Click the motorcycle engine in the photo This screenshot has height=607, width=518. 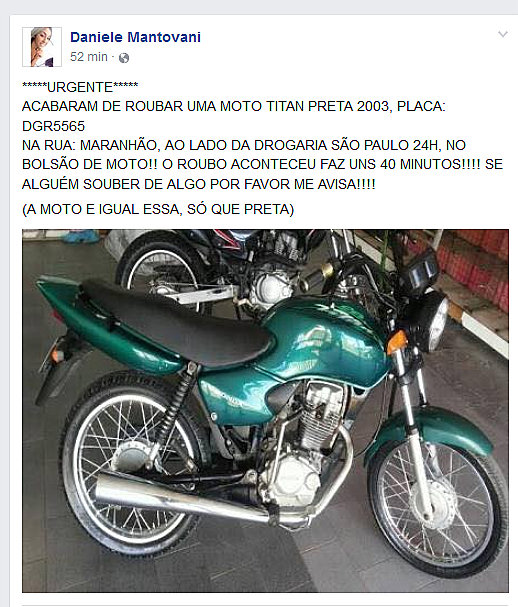(x=306, y=445)
